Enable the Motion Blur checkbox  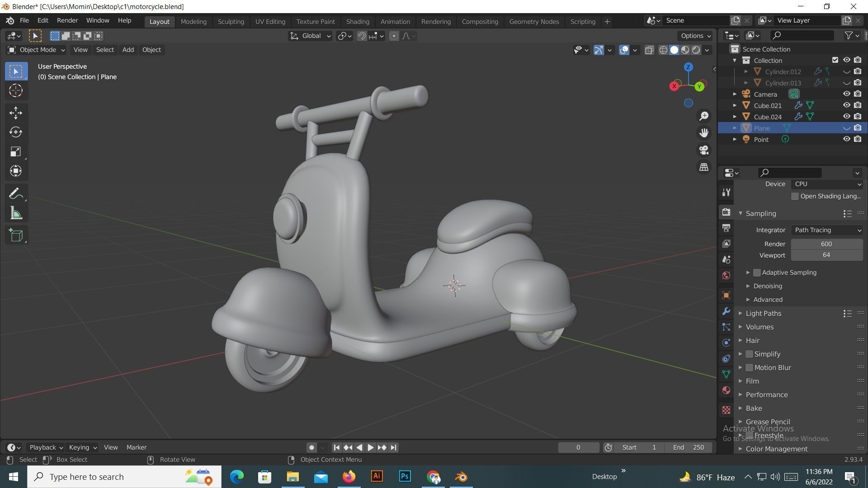point(749,368)
